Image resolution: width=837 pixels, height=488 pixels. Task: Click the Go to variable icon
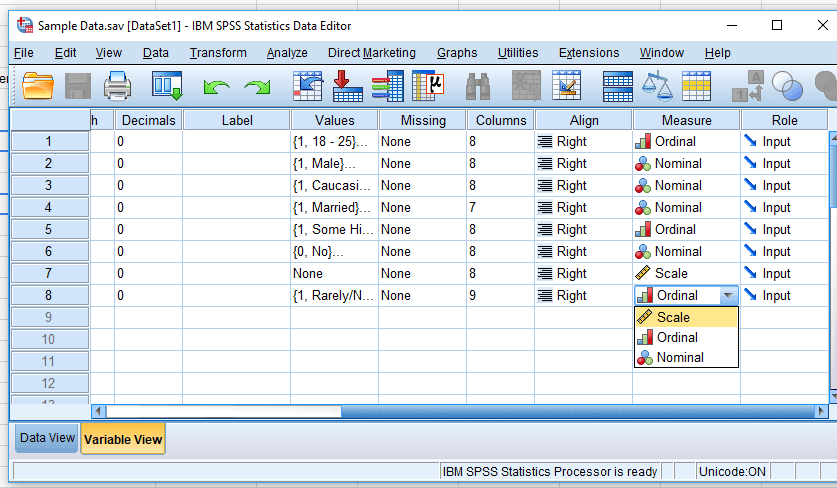[x=347, y=87]
